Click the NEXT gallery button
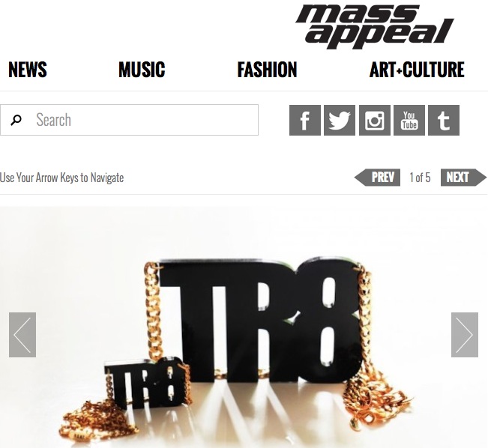 click(463, 178)
